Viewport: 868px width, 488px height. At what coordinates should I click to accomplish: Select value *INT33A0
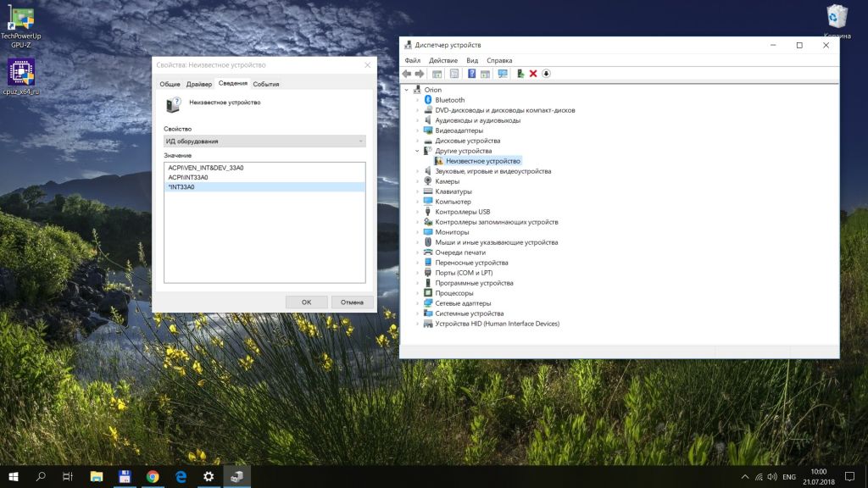click(264, 187)
